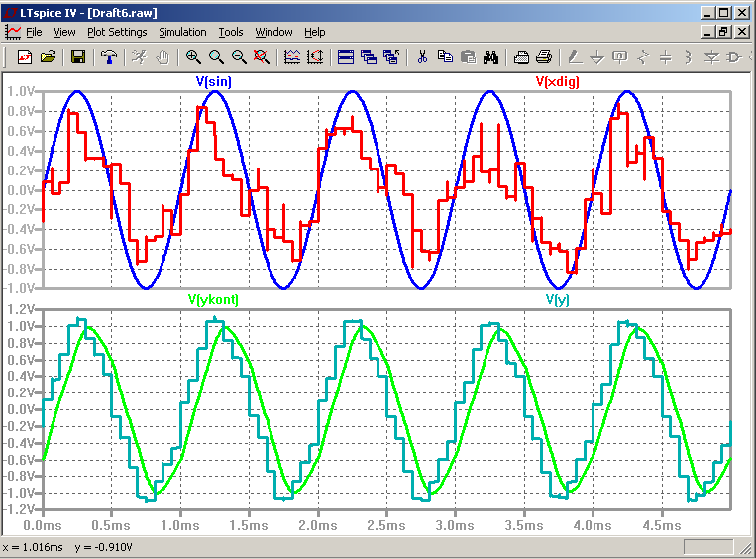Open a file with the folder icon

click(47, 57)
